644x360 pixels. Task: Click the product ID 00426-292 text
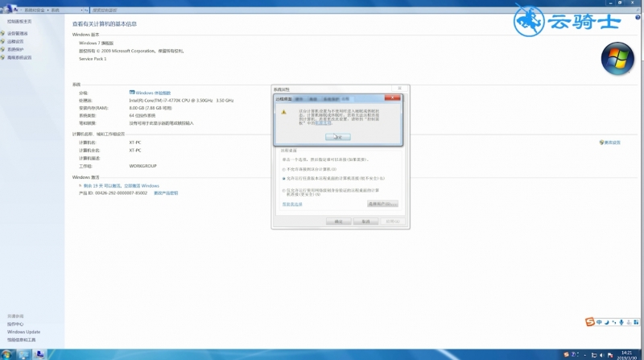coord(121,193)
